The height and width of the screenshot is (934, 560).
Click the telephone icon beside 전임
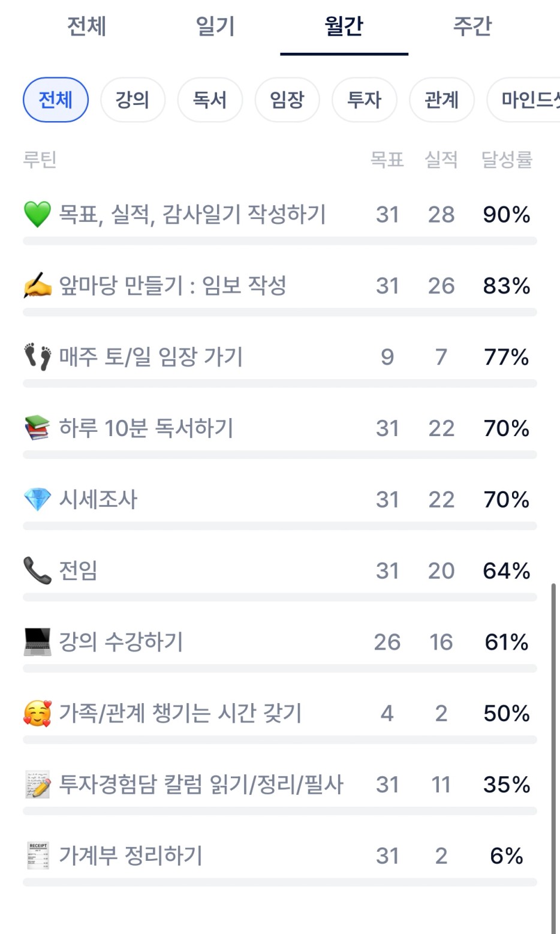pos(37,570)
